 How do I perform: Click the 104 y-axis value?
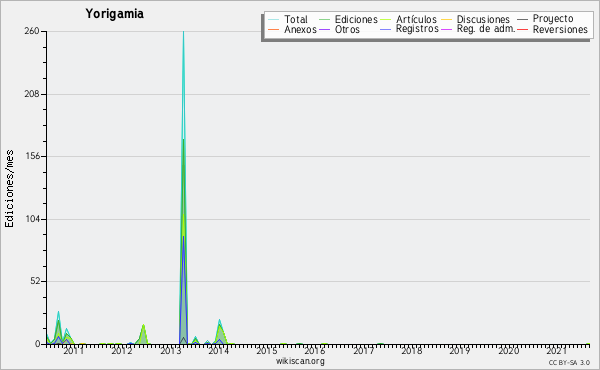(33, 219)
